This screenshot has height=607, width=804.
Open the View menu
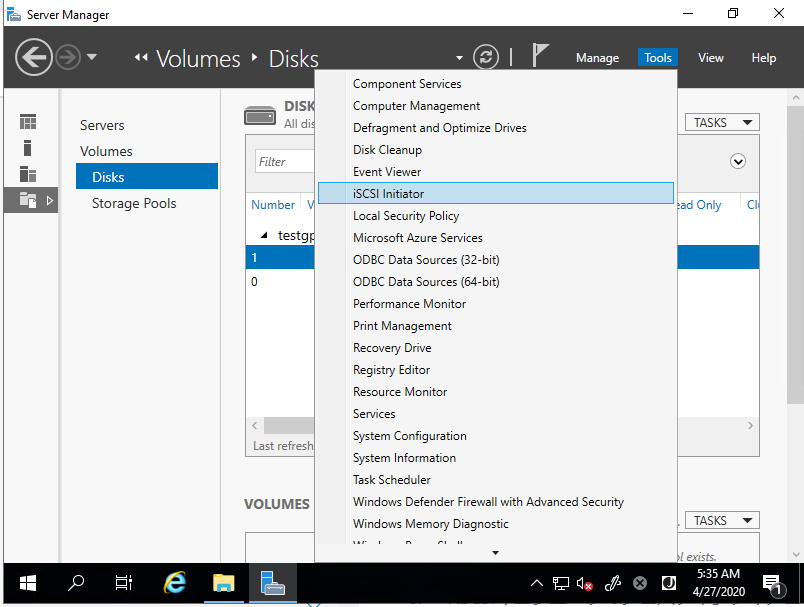point(711,58)
